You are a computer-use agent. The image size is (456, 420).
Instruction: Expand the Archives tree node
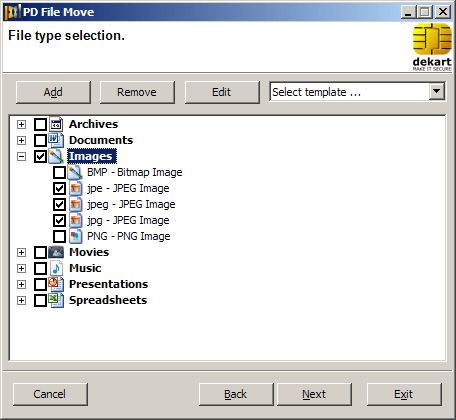point(21,124)
